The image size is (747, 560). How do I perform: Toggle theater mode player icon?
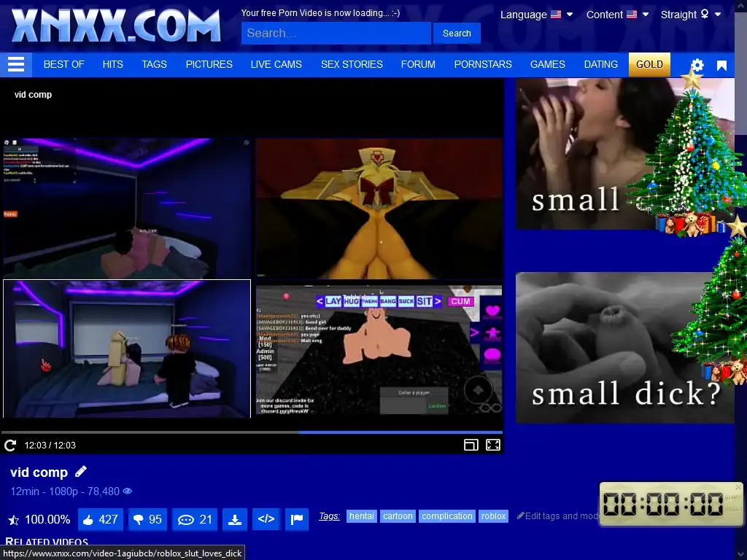point(471,445)
